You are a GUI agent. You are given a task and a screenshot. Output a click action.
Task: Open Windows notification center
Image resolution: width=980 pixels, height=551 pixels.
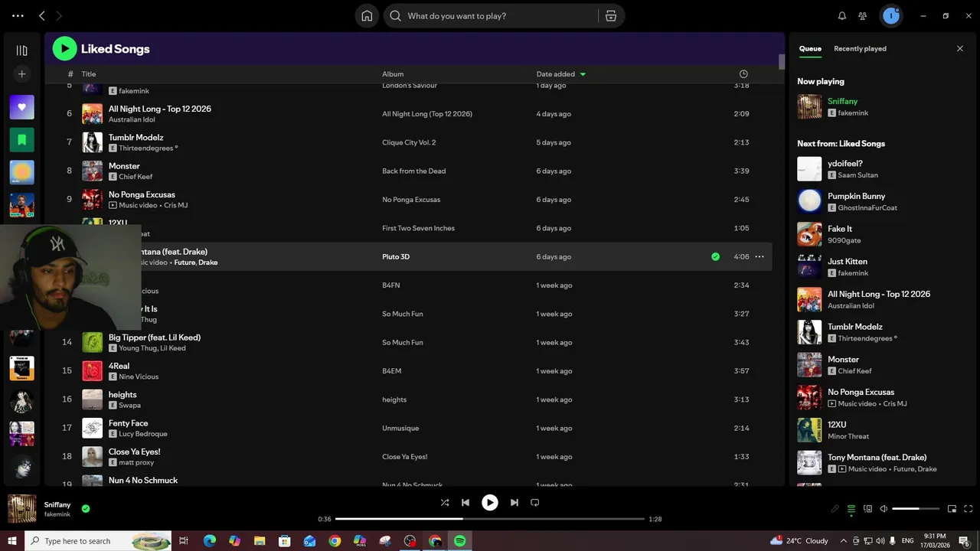[964, 541]
